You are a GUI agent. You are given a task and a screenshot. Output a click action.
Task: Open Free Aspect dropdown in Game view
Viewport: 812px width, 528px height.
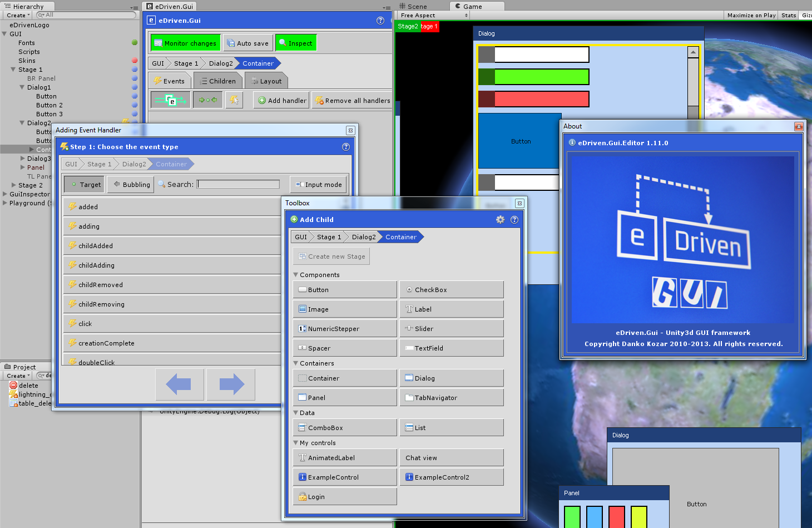[434, 15]
